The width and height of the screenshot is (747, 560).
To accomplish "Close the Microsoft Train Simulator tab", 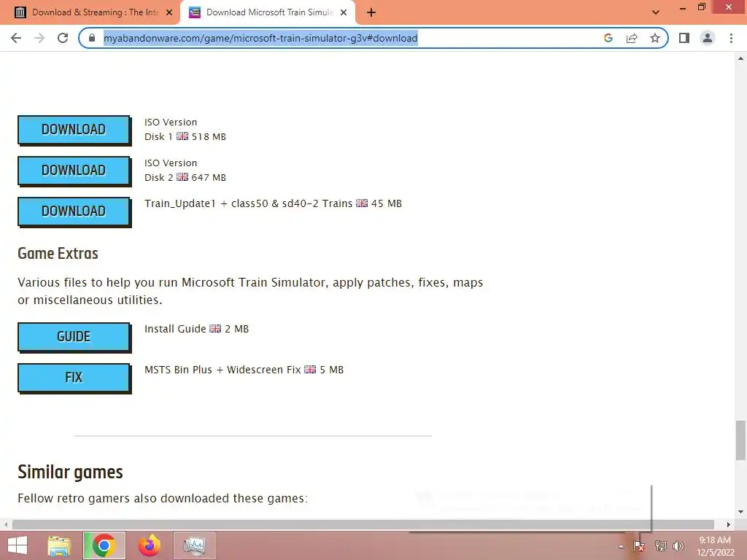I will pos(344,13).
